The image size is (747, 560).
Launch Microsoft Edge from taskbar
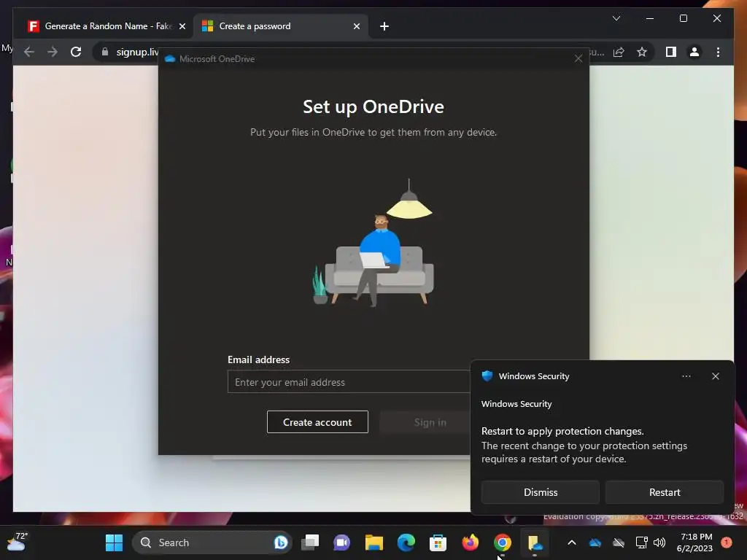tap(406, 542)
